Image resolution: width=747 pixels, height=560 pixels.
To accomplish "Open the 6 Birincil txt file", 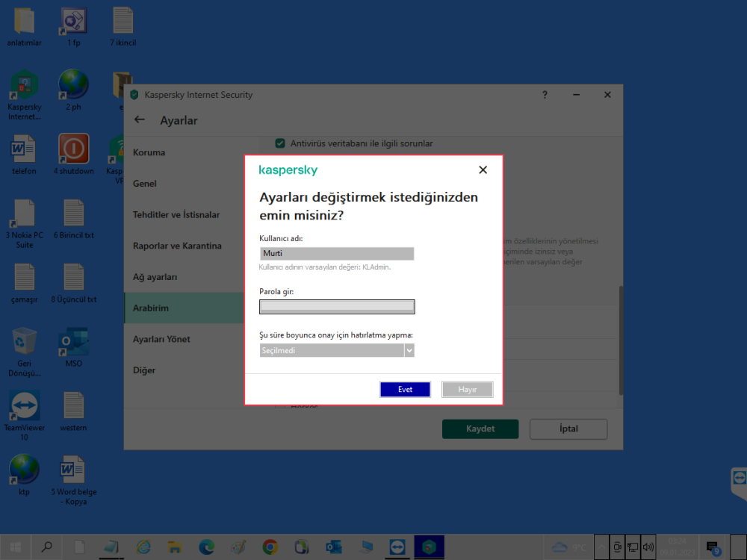I will [x=73, y=219].
